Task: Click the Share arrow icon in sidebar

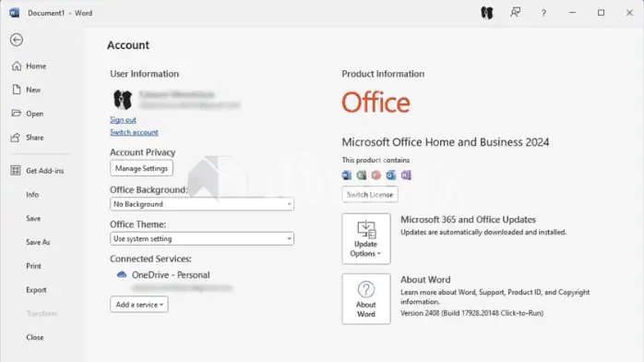Action: click(15, 138)
